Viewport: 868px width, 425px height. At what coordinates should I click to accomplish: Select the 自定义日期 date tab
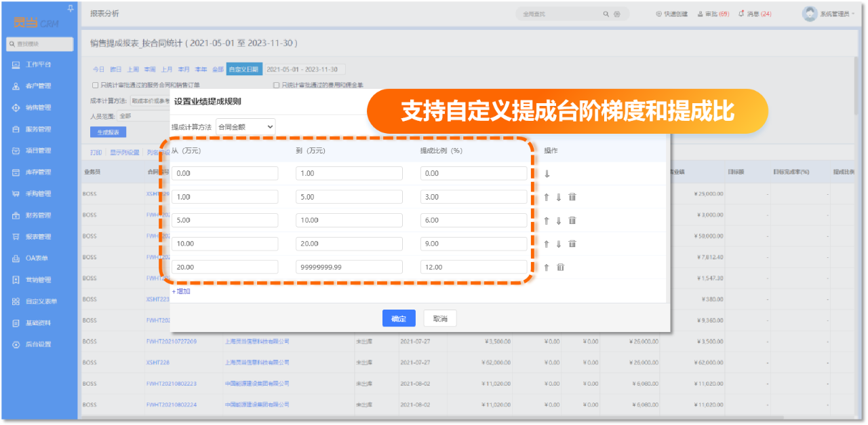243,69
